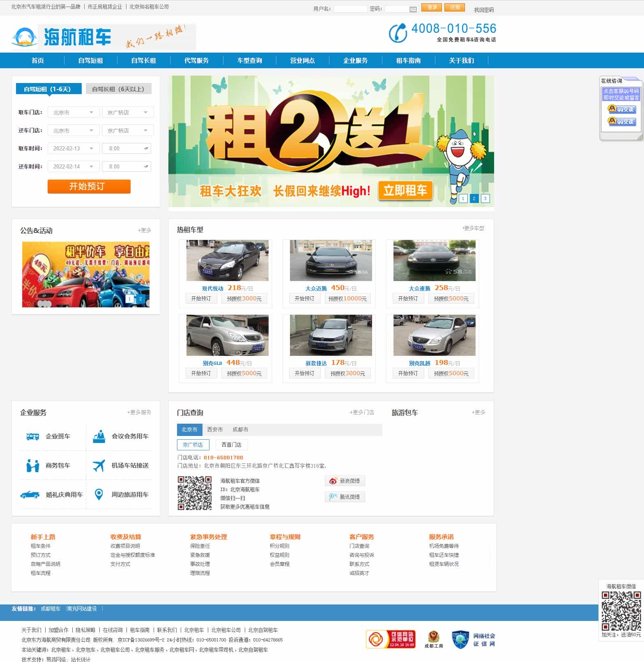Click the 机场车站接送 airplane icon

point(99,466)
